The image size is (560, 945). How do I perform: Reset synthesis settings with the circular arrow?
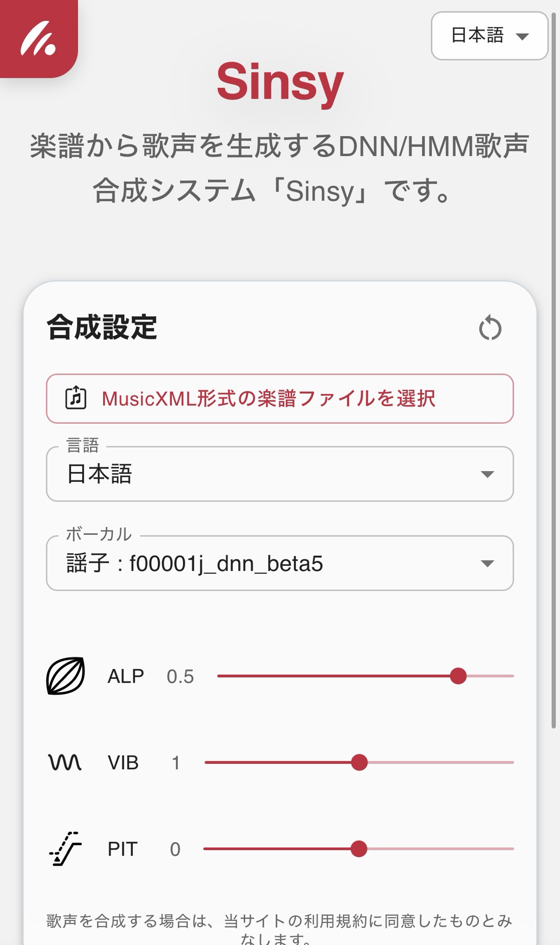490,328
